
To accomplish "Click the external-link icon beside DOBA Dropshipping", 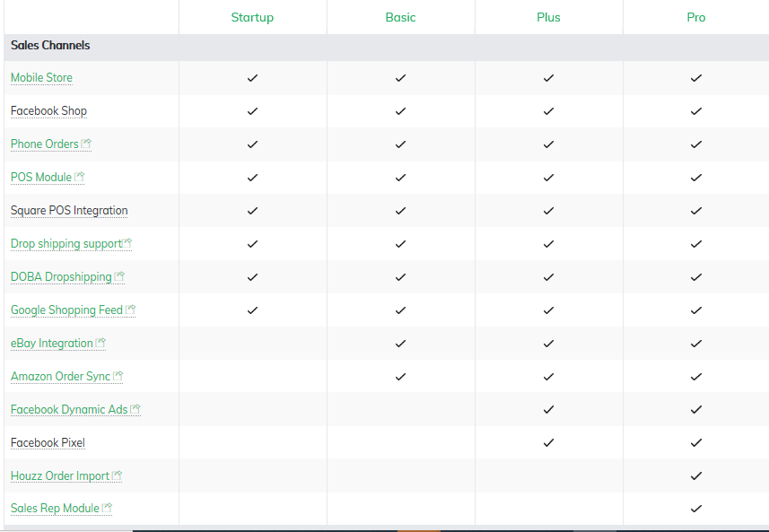I will click(119, 276).
